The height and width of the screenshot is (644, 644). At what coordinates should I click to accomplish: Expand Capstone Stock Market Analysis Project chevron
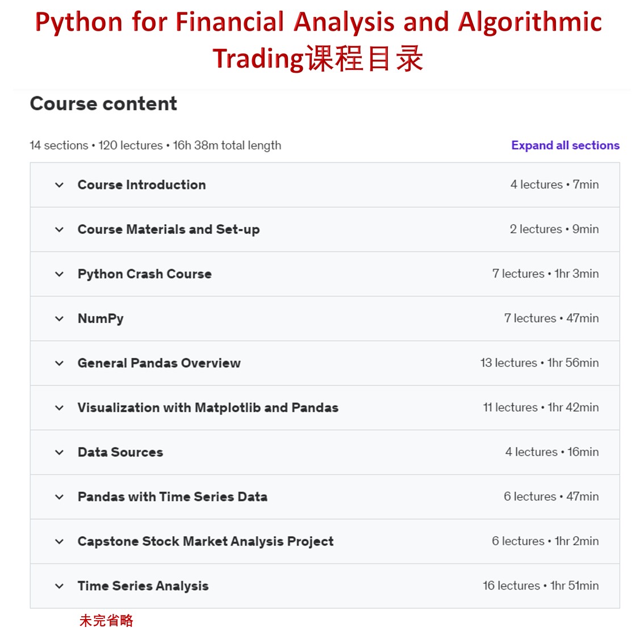point(59,541)
